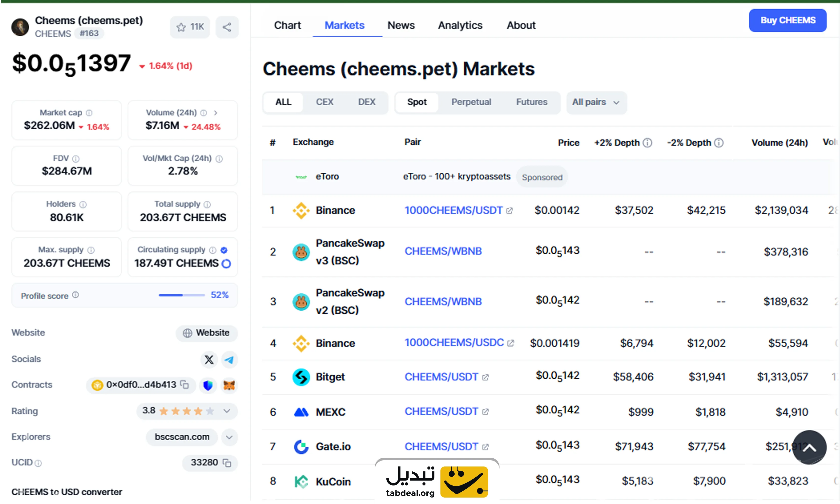Switch to Perpetual markets
Screen dimensions: 840x504
pos(471,102)
